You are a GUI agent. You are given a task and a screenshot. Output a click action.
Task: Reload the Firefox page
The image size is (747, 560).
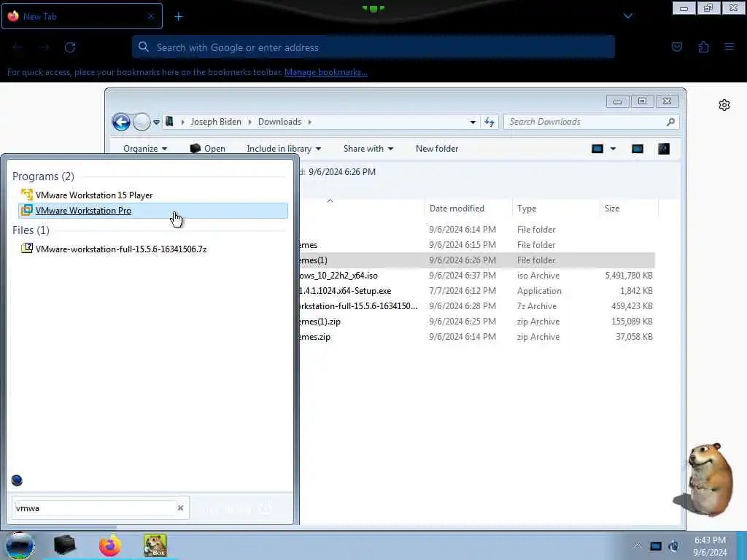coord(70,47)
